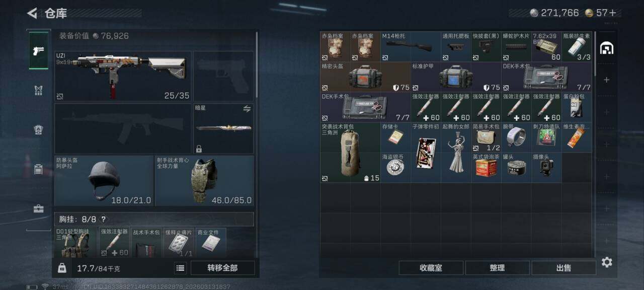Add a stash page with first plus
This screenshot has width=644, height=290.
[x=607, y=80]
